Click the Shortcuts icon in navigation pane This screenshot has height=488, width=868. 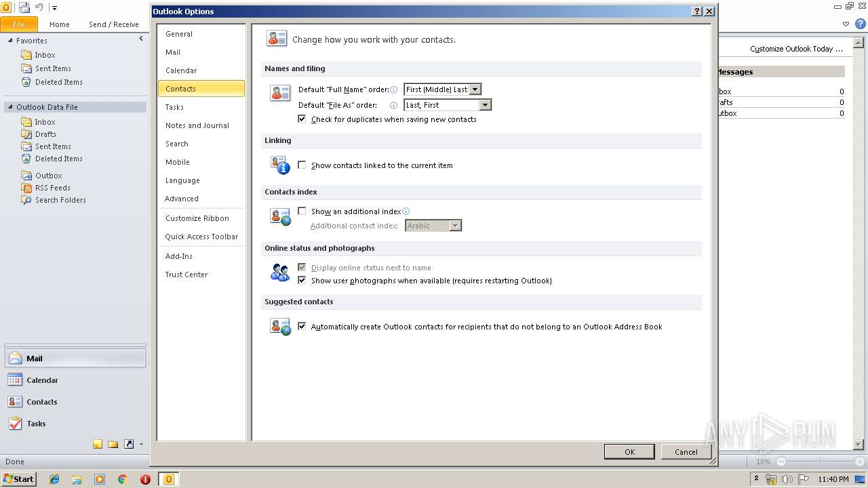pyautogui.click(x=129, y=445)
